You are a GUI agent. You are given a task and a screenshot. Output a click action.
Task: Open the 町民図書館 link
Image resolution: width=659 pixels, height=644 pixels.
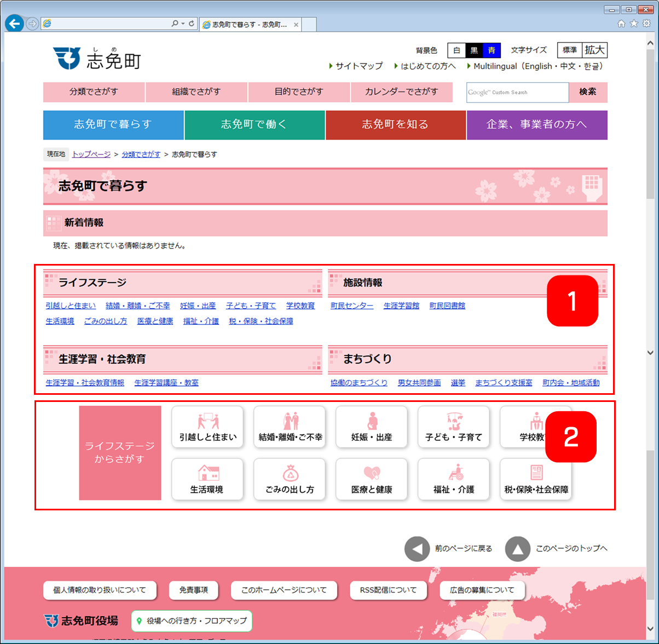tap(447, 306)
